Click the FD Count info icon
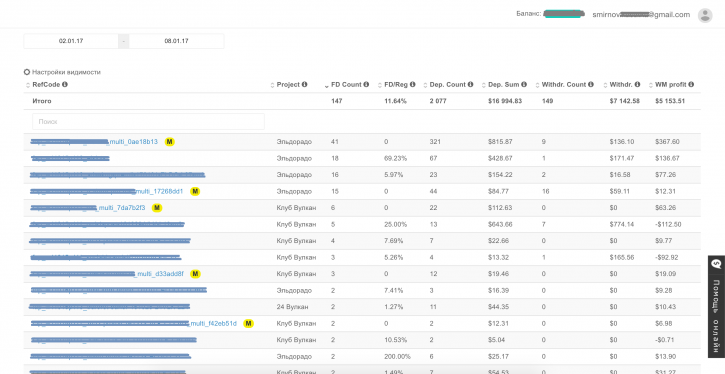The height and width of the screenshot is (374, 725). coord(366,85)
